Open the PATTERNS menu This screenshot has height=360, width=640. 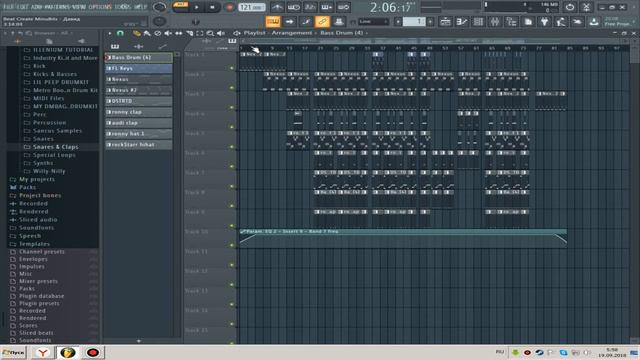(x=57, y=7)
